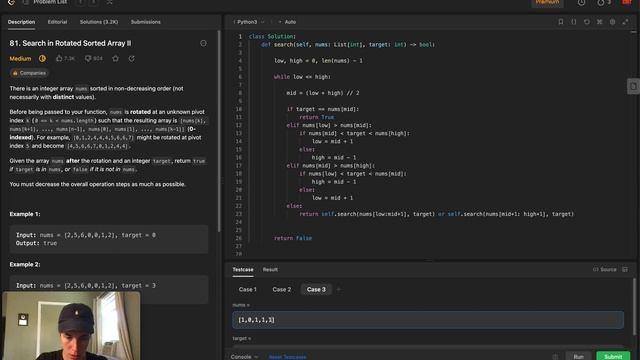Reset code to default with the undo icon
The image size is (640, 360).
tap(587, 22)
